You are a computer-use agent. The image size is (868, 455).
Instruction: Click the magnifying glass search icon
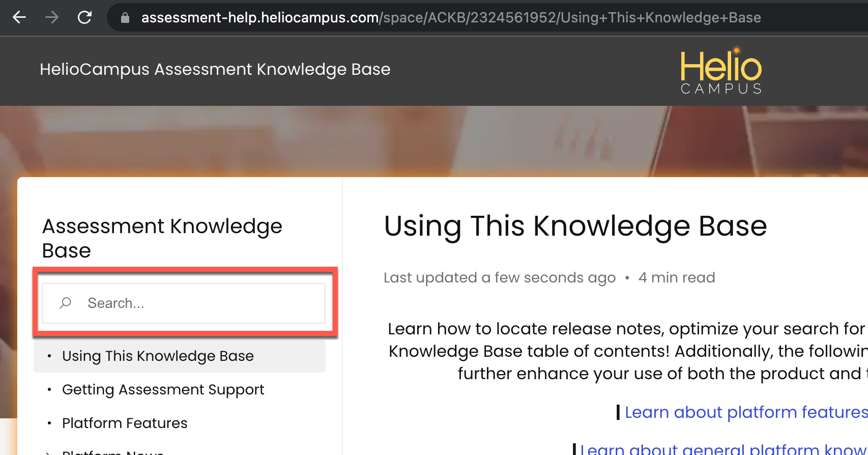(x=65, y=303)
